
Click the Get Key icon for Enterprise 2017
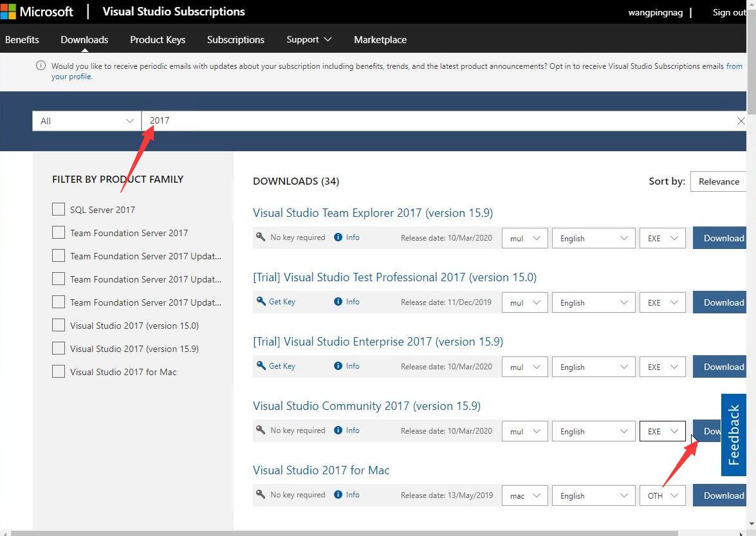pos(261,365)
